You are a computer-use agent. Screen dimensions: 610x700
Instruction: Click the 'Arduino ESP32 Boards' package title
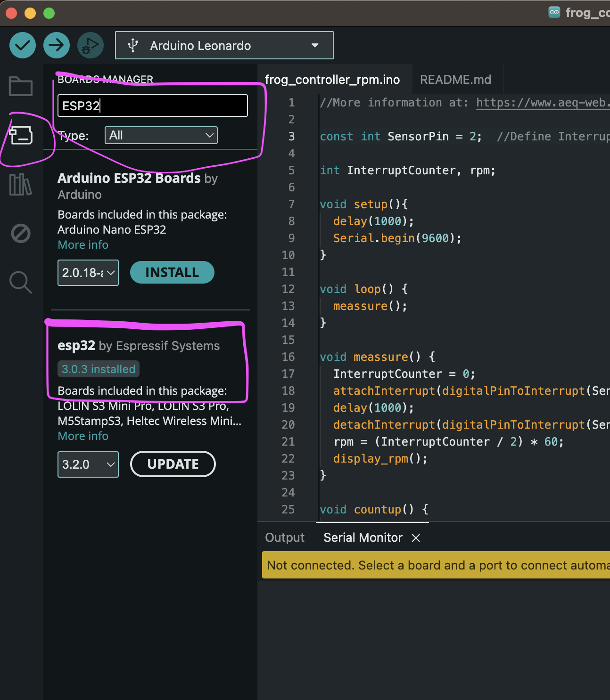(x=129, y=178)
